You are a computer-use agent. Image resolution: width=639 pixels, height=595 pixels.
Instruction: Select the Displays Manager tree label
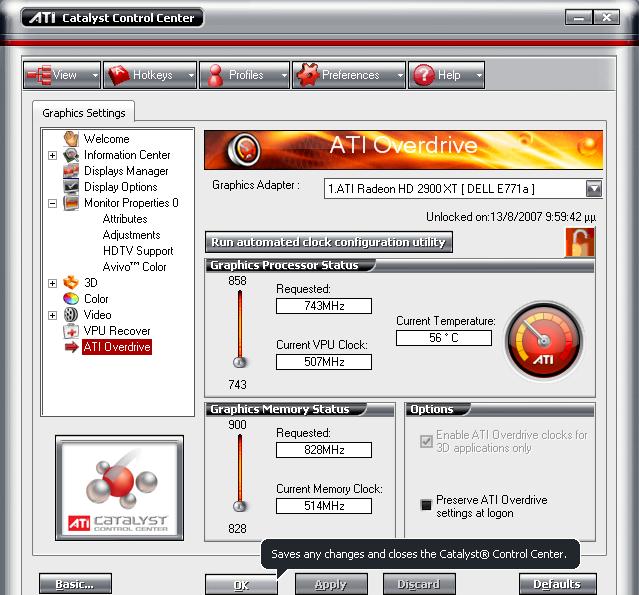point(126,171)
